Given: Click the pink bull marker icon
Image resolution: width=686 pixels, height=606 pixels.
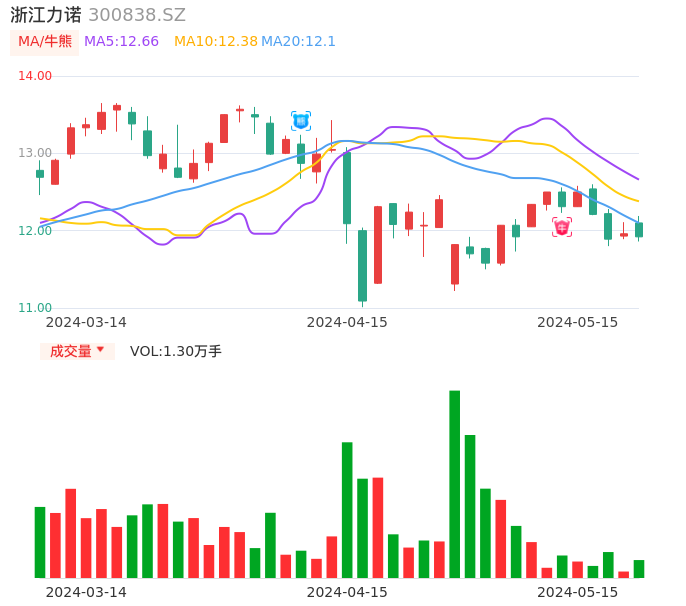Looking at the screenshot, I should click(x=562, y=227).
